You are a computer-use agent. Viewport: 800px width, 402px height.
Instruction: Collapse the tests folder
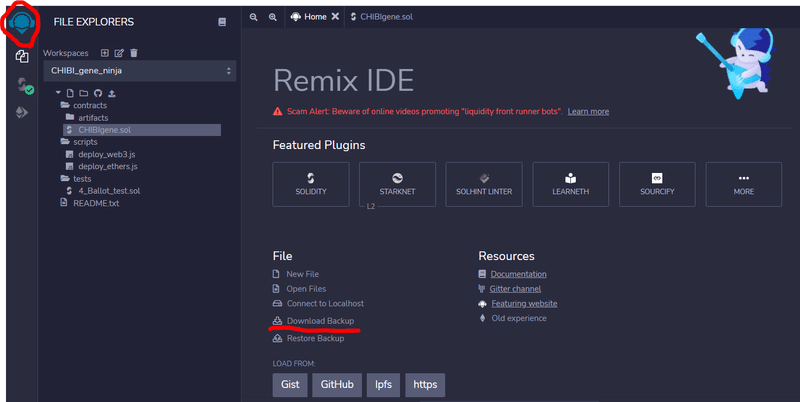pyautogui.click(x=76, y=179)
